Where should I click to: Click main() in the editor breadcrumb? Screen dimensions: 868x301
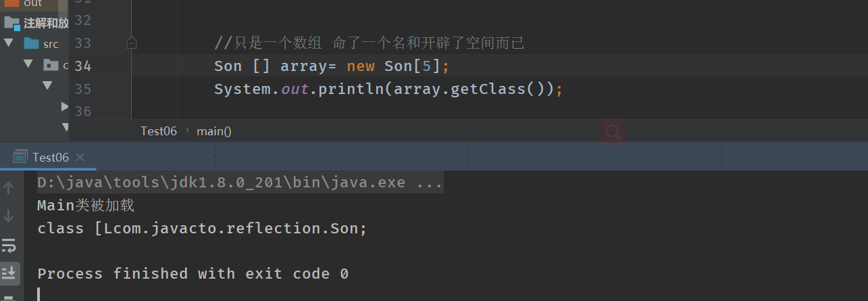pyautogui.click(x=214, y=131)
